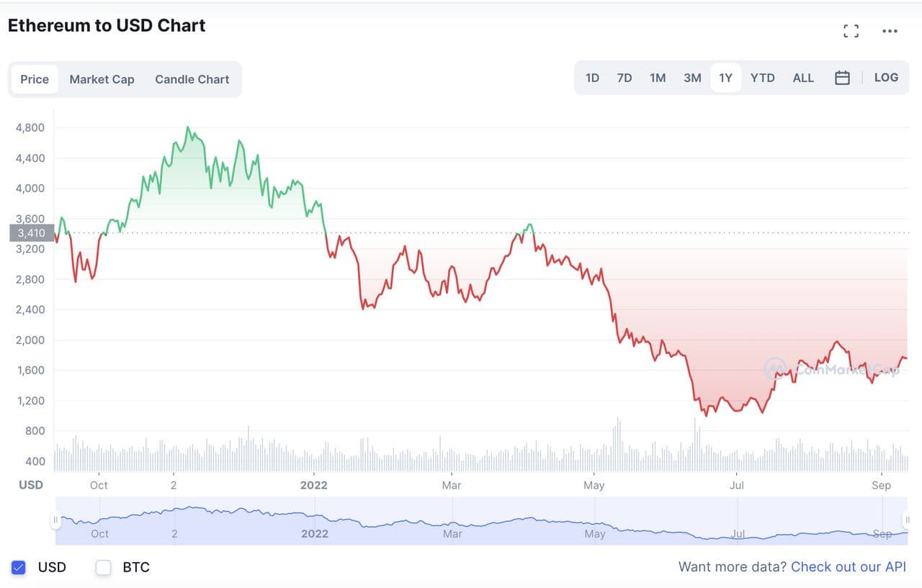
Task: Open fullscreen chart view icon
Action: (x=851, y=31)
